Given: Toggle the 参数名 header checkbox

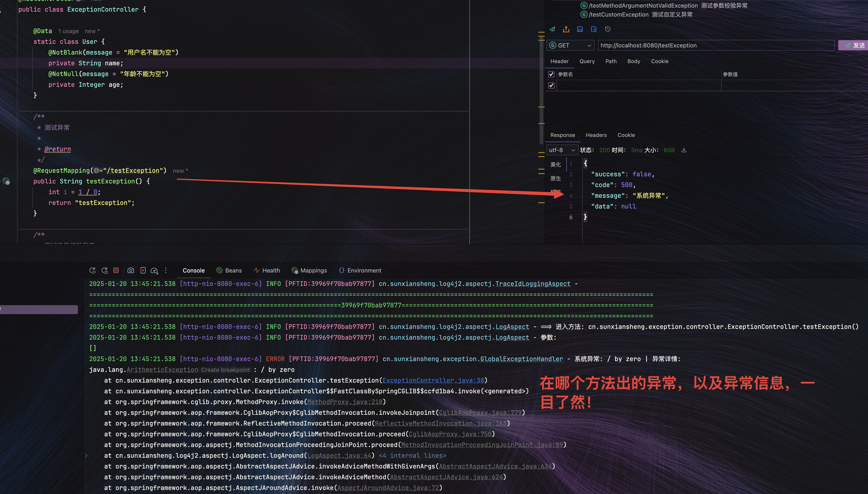Looking at the screenshot, I should tap(552, 74).
